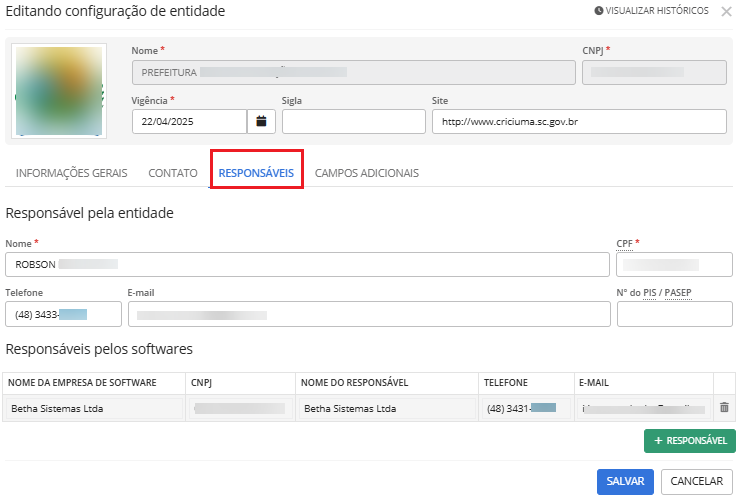Focus the entity Nome field (Prefeitura)
Image resolution: width=743 pixels, height=499 pixels.
(353, 73)
